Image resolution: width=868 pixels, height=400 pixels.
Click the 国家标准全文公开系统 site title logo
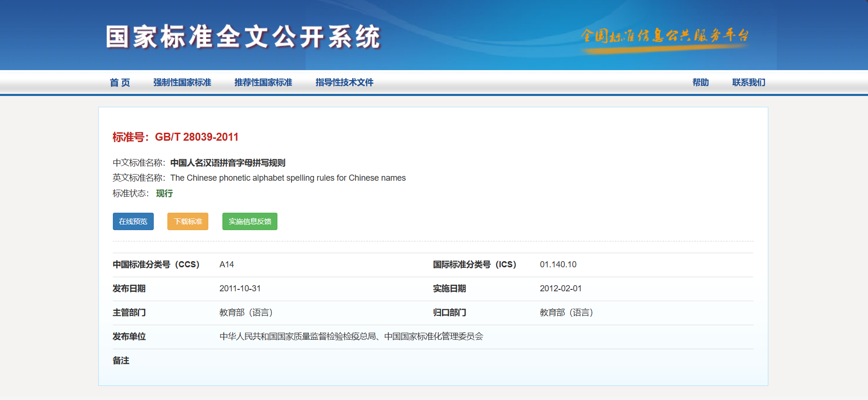243,37
